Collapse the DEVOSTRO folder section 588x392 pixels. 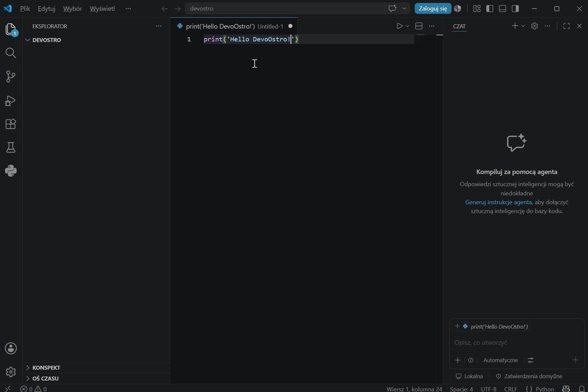[96, 40]
